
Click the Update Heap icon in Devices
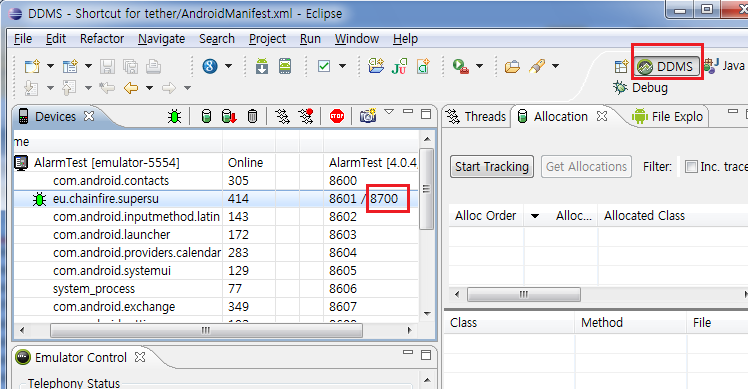pos(206,116)
